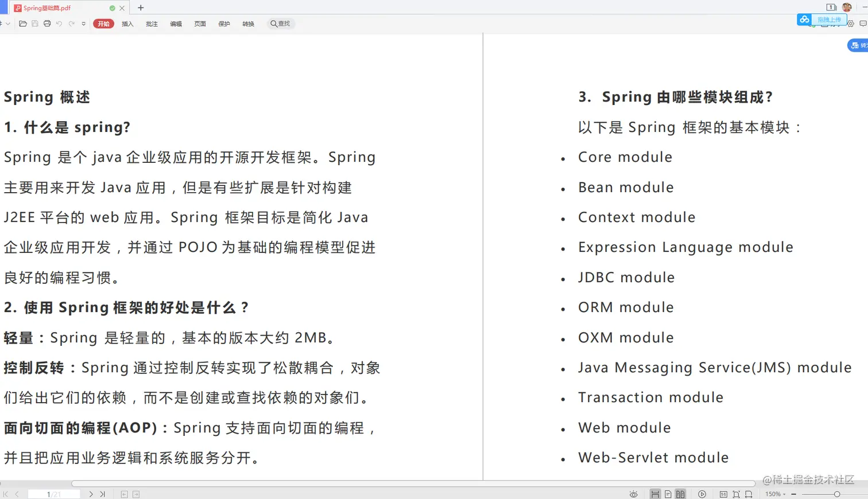Click the 'Transaction module' list item

click(x=650, y=397)
